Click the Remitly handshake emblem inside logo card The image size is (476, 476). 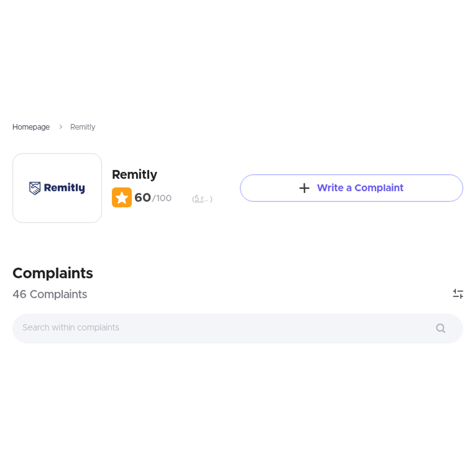pyautogui.click(x=35, y=188)
